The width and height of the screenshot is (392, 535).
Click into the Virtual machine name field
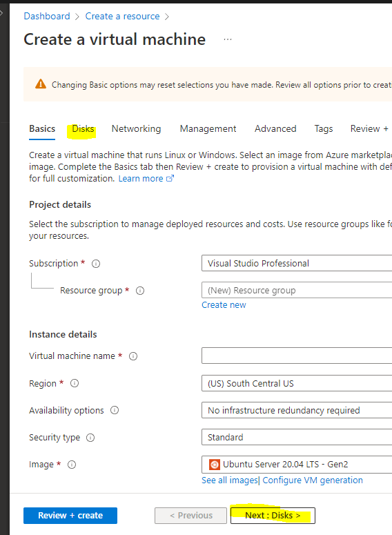pos(297,356)
